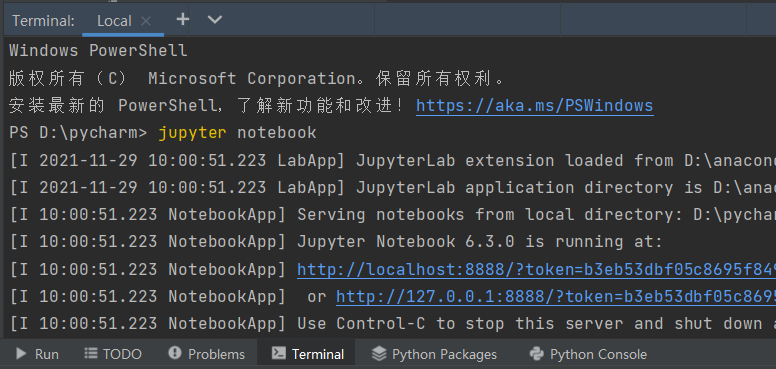
Task: Click the Python Packages layers icon
Action: [x=379, y=353]
